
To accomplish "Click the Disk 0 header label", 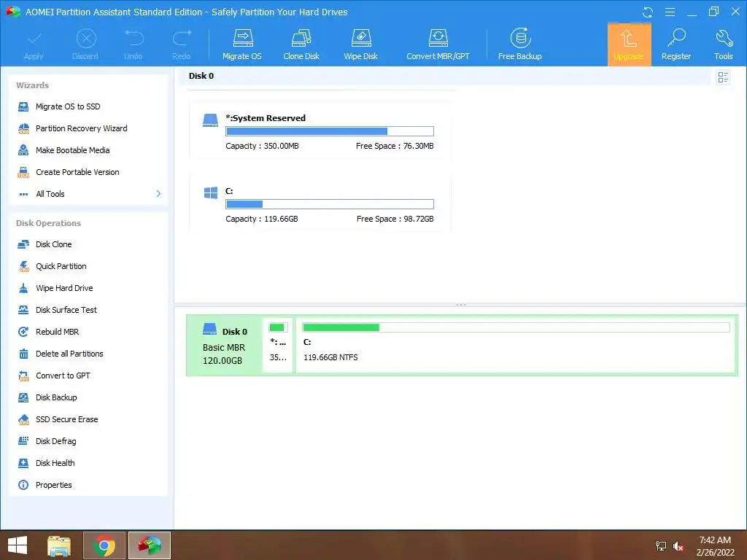I will point(201,76).
